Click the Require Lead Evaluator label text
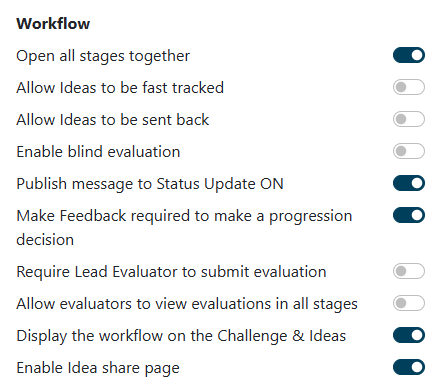Screen dimensions: 448x388 click(x=171, y=272)
